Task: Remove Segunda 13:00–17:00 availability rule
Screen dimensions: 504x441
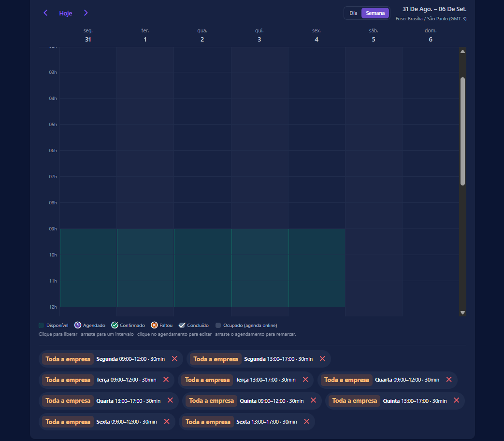Action: click(322, 359)
